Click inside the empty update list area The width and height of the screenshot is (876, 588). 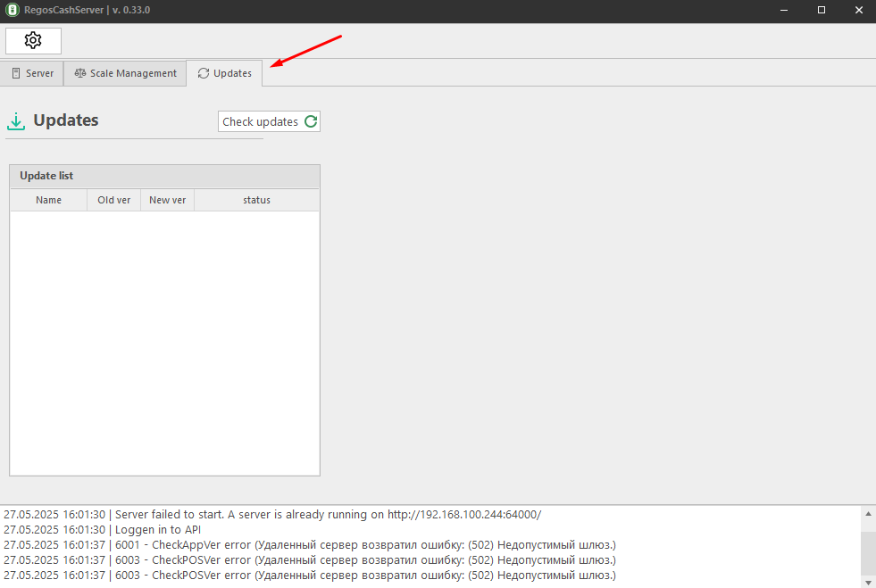click(164, 343)
